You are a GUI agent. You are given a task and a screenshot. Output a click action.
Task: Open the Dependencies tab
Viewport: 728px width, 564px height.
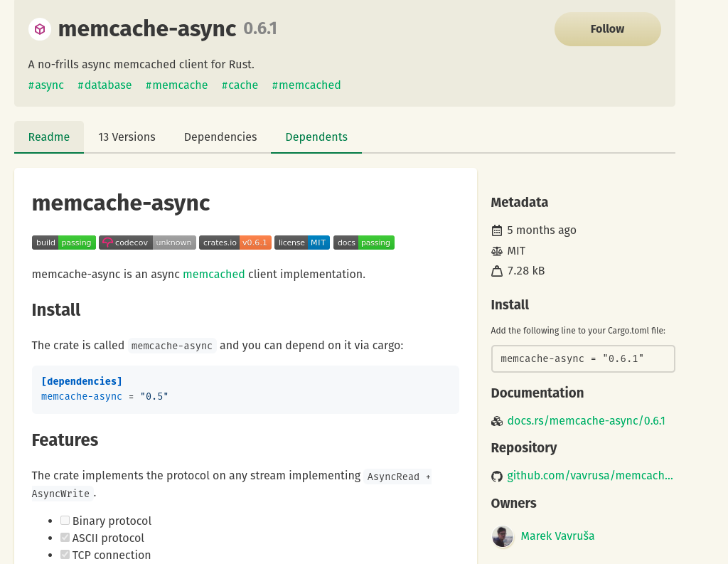point(220,137)
